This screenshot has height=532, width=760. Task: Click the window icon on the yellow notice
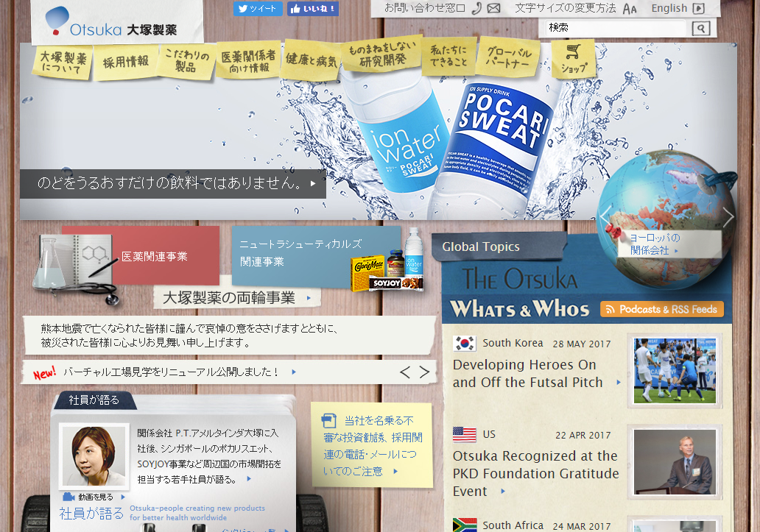click(x=328, y=420)
